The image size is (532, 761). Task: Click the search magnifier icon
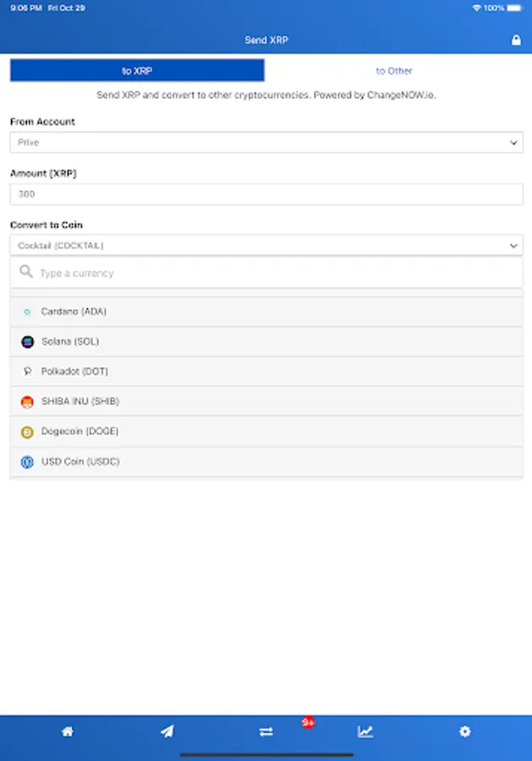tap(26, 272)
